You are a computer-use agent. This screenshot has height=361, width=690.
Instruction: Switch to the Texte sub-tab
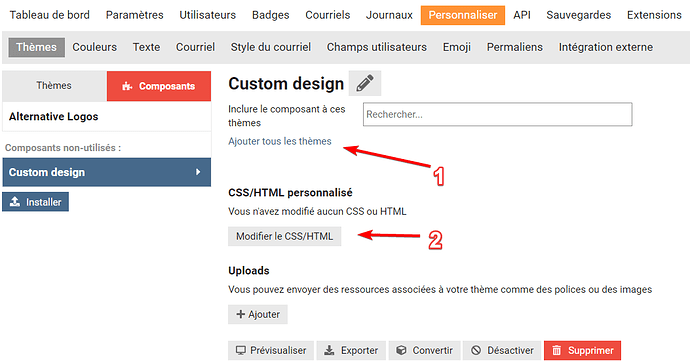coord(147,47)
